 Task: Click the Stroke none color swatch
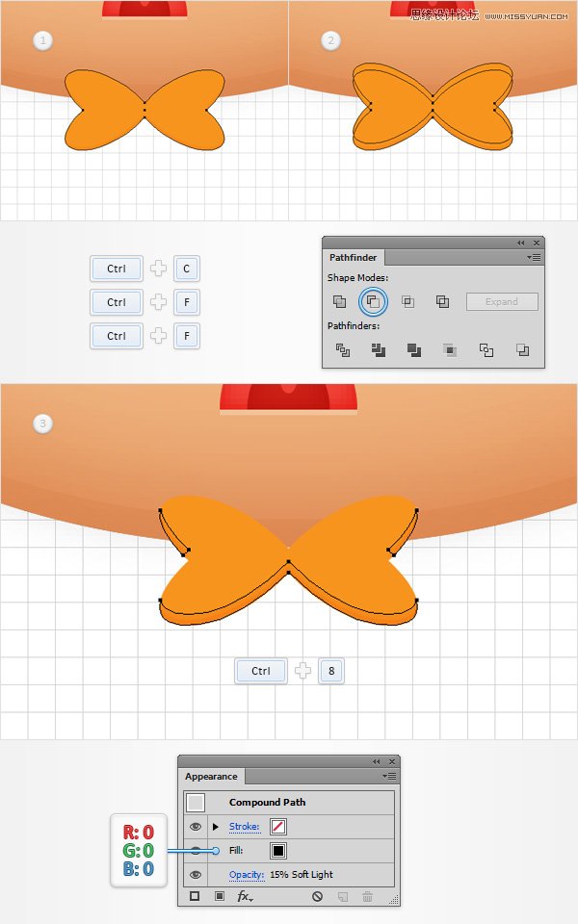(x=278, y=827)
